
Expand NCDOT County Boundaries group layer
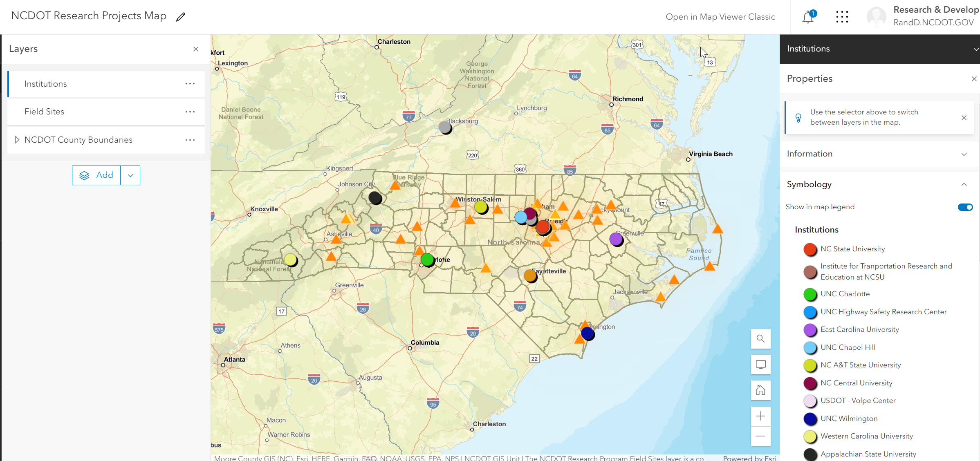point(17,140)
